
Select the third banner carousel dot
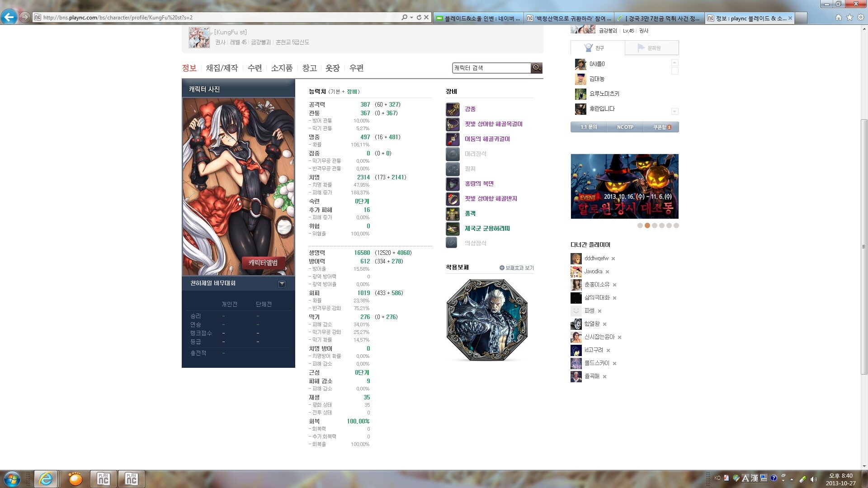655,226
